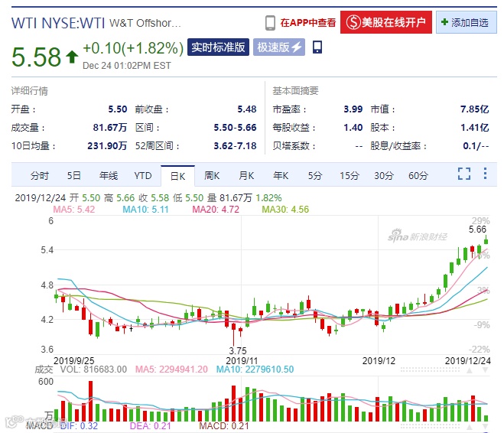Click the W&T Offshor… company name
Image resolution: width=504 pixels, height=433 pixels.
tap(145, 23)
